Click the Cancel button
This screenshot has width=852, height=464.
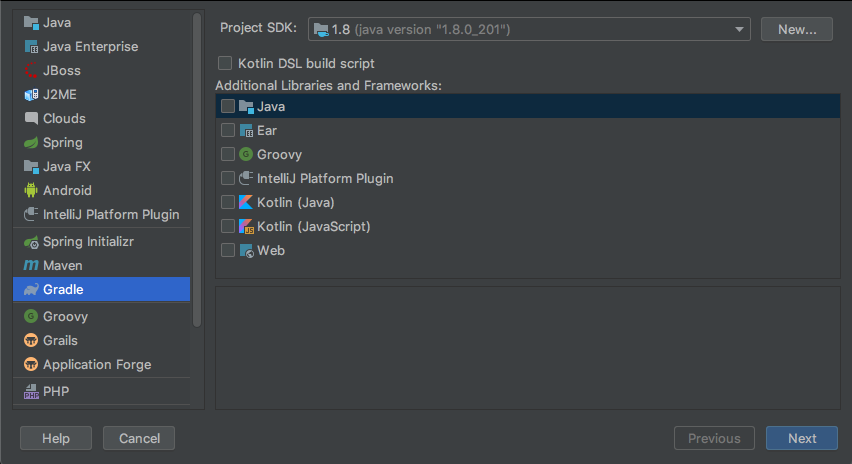[139, 438]
